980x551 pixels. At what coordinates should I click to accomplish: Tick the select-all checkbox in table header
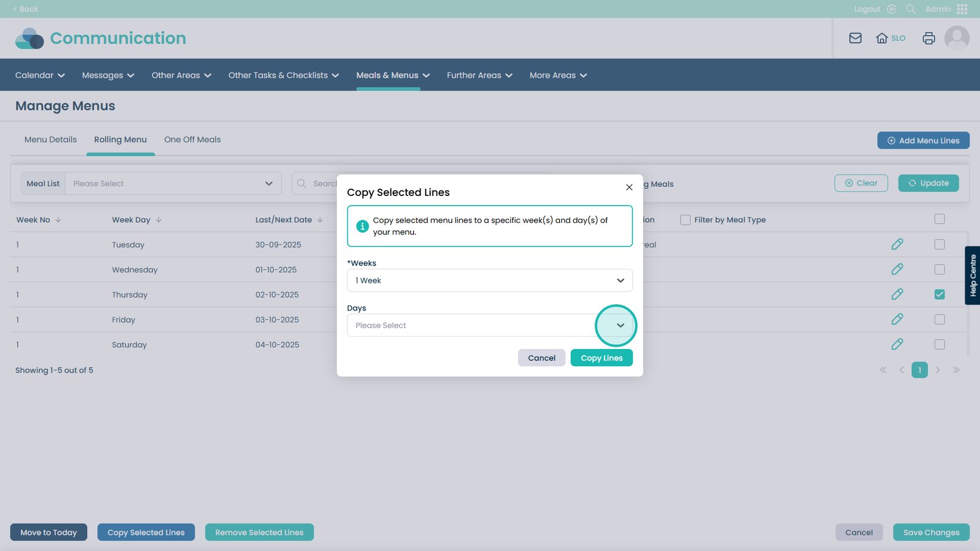point(939,219)
